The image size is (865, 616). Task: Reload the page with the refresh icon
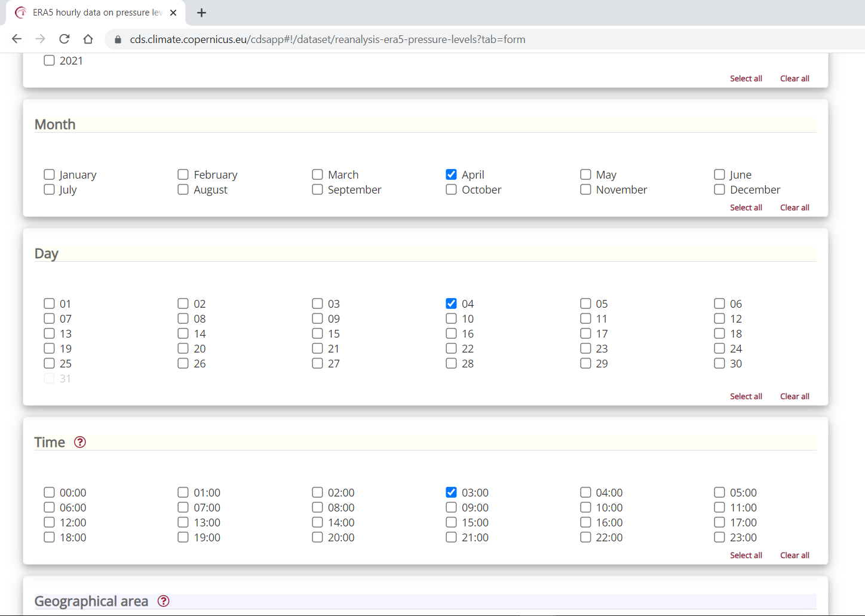point(65,39)
